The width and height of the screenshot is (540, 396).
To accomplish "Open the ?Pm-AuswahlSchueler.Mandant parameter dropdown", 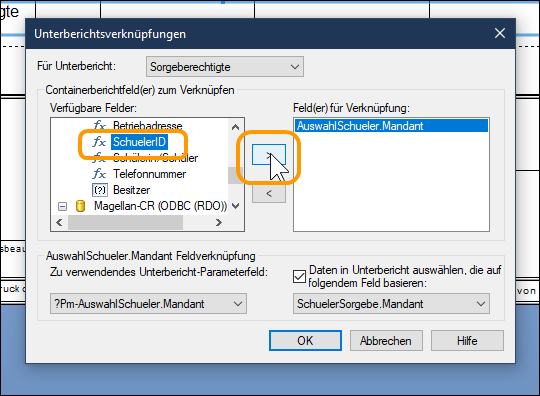I will [x=148, y=304].
